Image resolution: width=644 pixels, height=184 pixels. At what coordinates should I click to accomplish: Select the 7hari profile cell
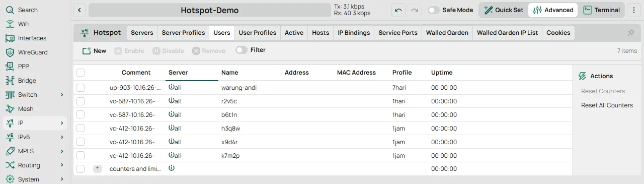(399, 88)
